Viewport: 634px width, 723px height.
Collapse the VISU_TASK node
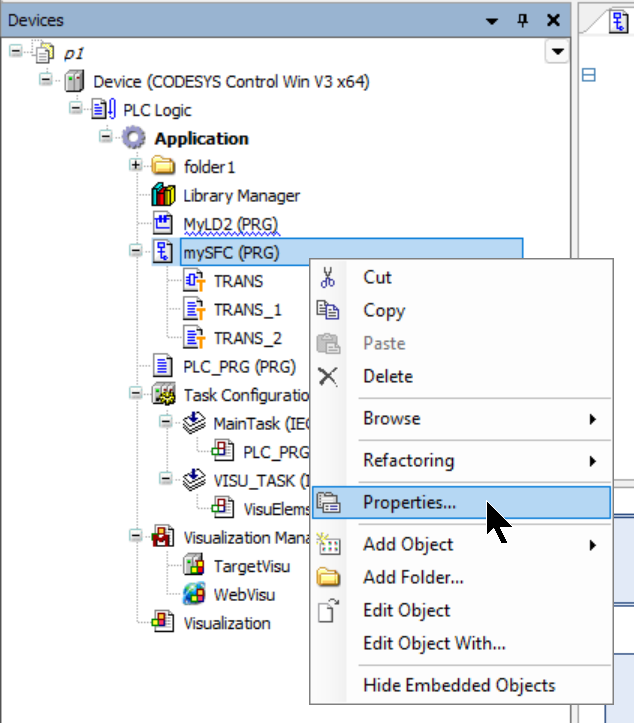pyautogui.click(x=165, y=478)
